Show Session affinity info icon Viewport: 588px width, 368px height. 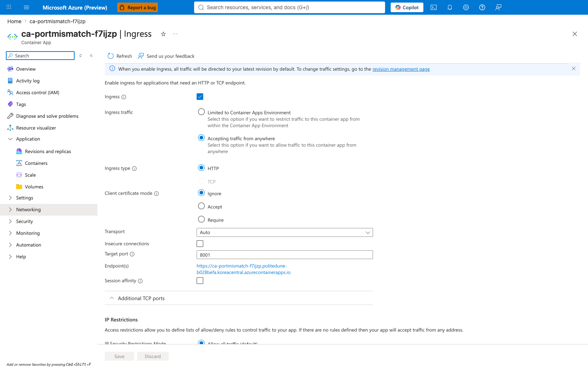(140, 281)
